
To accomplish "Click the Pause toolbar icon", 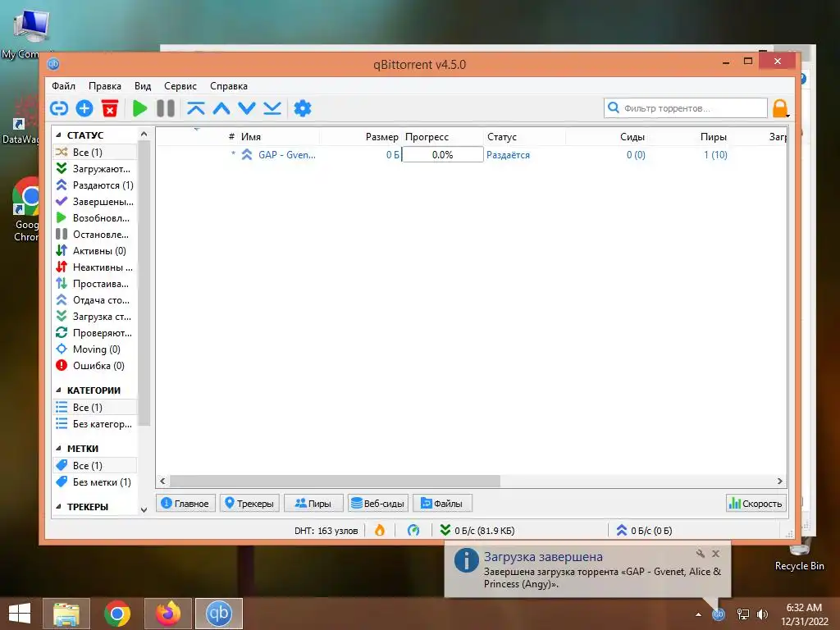I will point(166,109).
